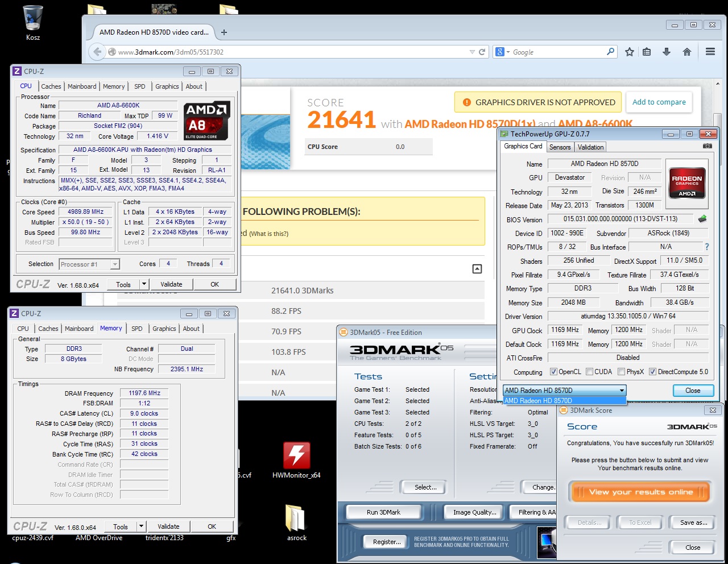Open a new browser tab with plus

pyautogui.click(x=224, y=32)
